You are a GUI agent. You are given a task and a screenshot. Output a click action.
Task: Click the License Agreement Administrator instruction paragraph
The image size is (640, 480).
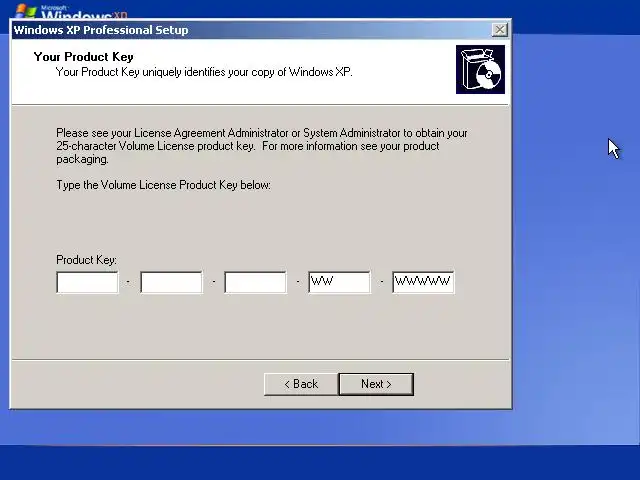(262, 146)
